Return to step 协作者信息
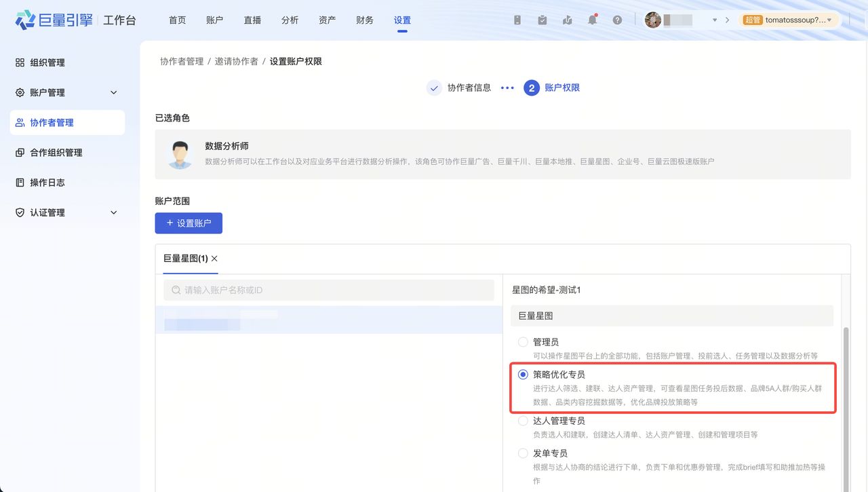 (469, 88)
